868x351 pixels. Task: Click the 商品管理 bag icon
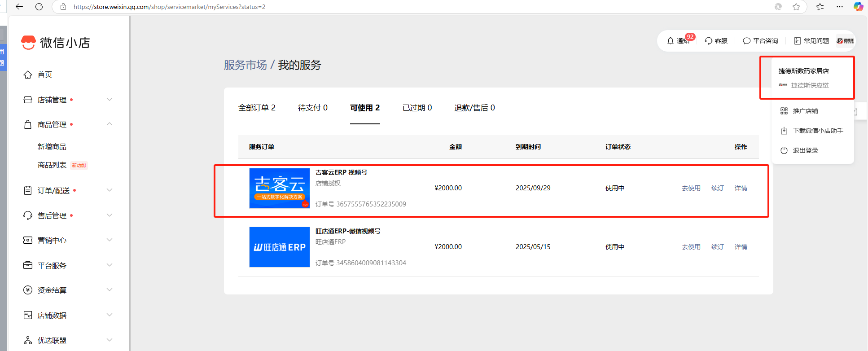tap(28, 124)
